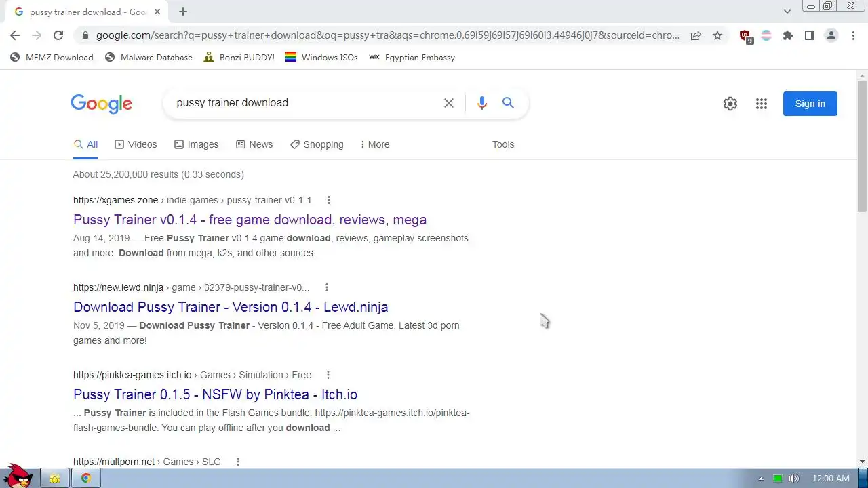The image size is (868, 488).
Task: Open the share this page icon
Action: click(696, 35)
